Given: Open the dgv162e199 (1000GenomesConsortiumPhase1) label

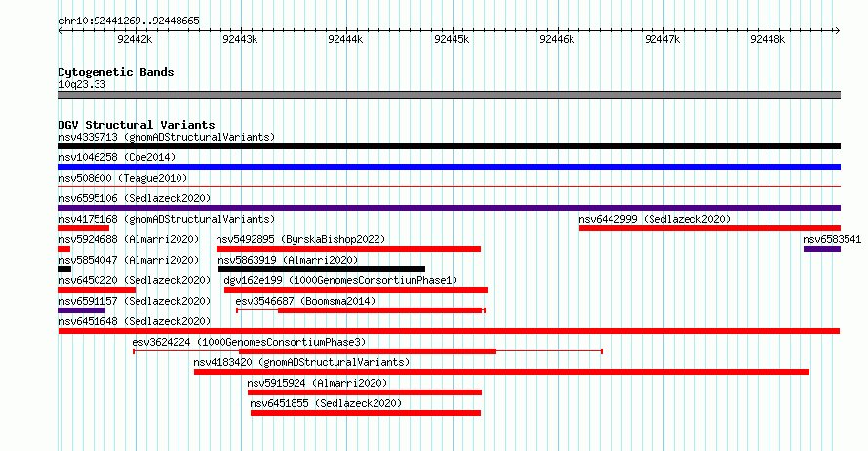Looking at the screenshot, I should click(x=340, y=280).
